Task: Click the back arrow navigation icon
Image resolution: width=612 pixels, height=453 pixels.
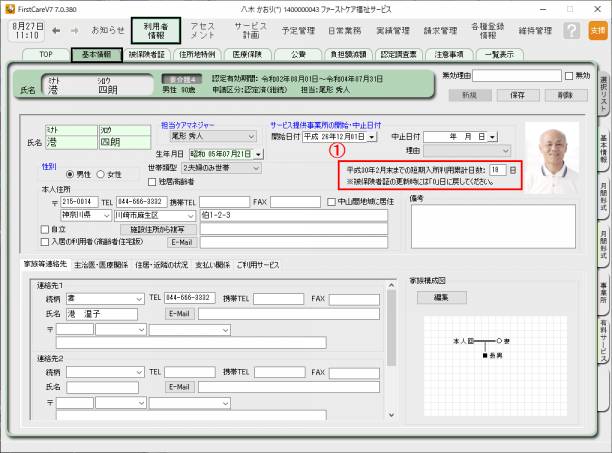Action: [x=54, y=31]
